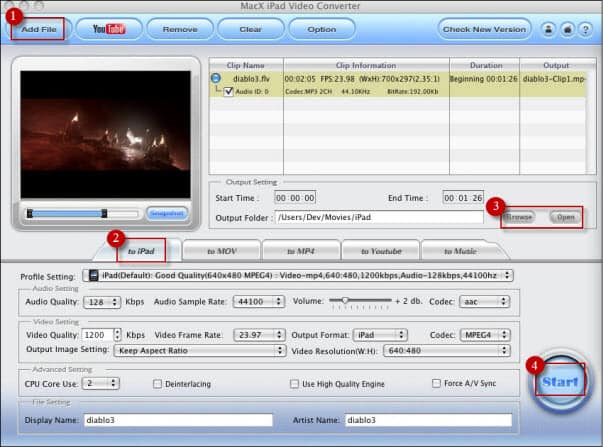603x447 pixels.
Task: Click the End Time field
Action: [x=463, y=198]
